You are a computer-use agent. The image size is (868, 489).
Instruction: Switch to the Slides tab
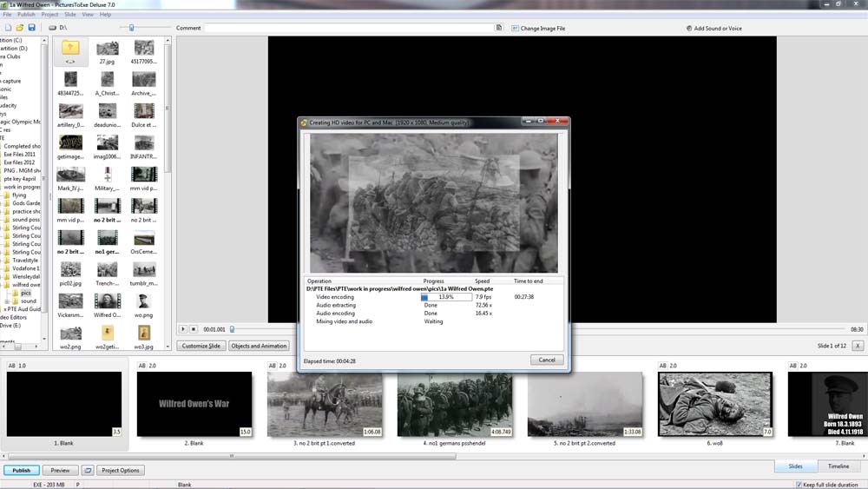(x=795, y=466)
